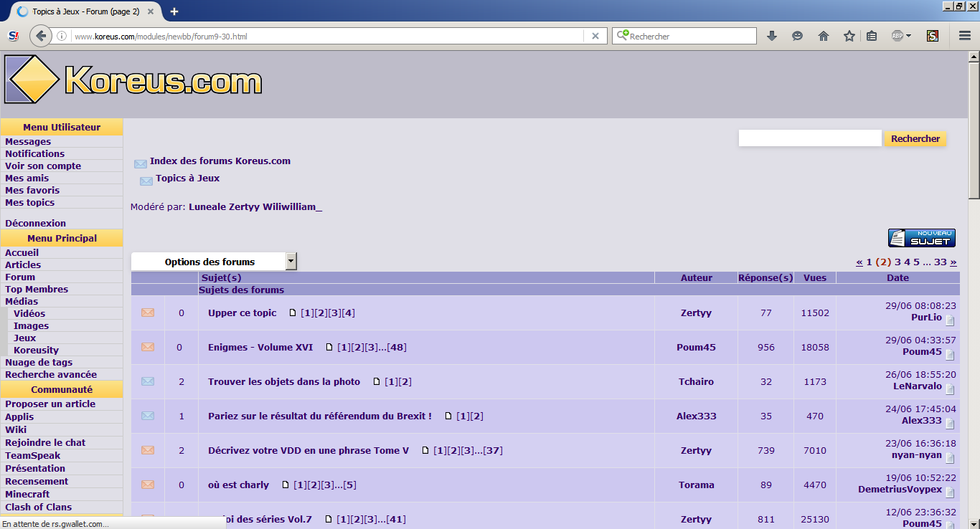Click last-post icon in Upper ce topic row
Image resolution: width=980 pixels, height=529 pixels.
click(950, 320)
